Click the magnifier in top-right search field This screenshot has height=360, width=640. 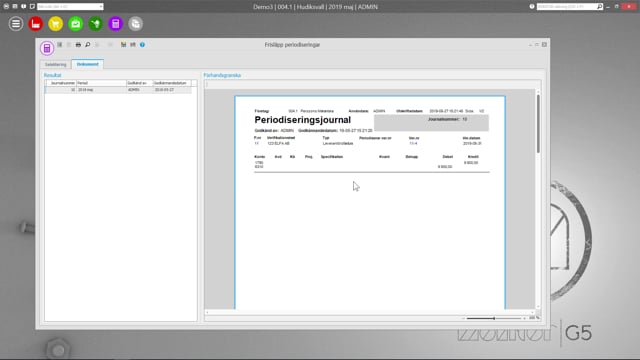coord(600,7)
